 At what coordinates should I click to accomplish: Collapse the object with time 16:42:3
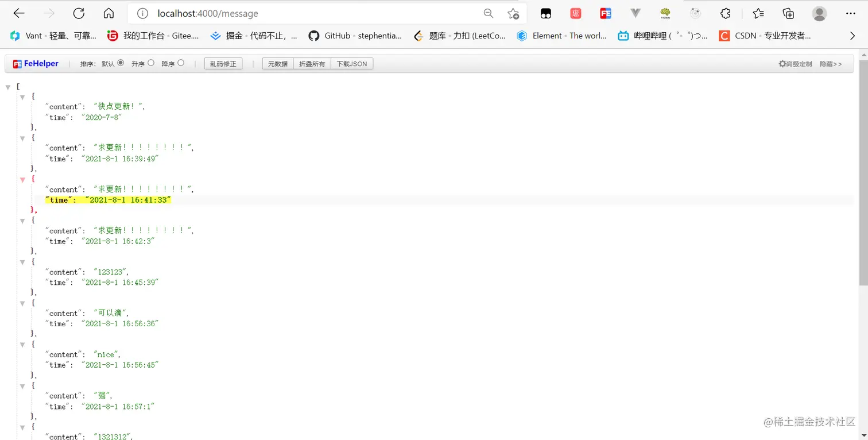pos(22,221)
